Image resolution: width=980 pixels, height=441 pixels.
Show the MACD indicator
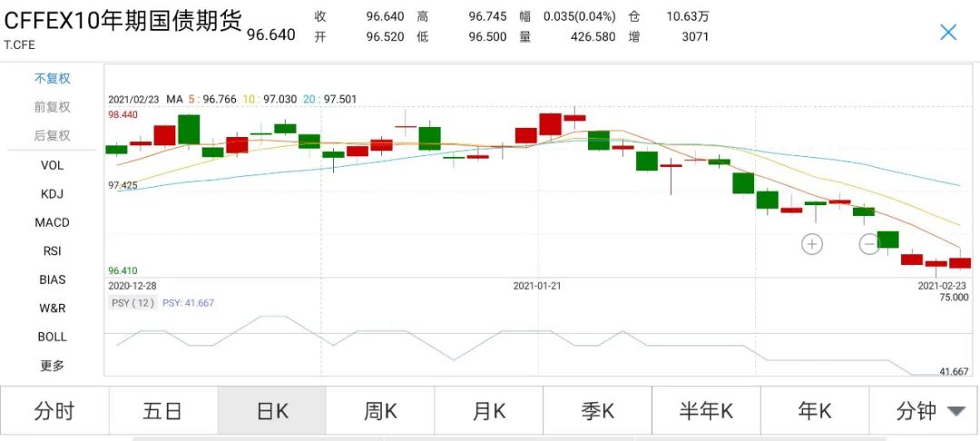click(x=52, y=222)
